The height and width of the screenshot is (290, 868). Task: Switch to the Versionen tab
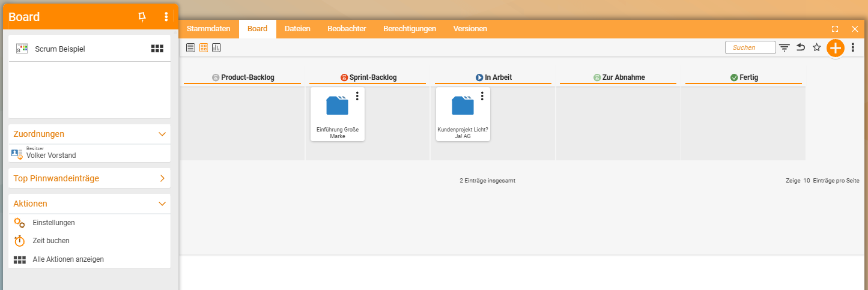click(x=470, y=29)
